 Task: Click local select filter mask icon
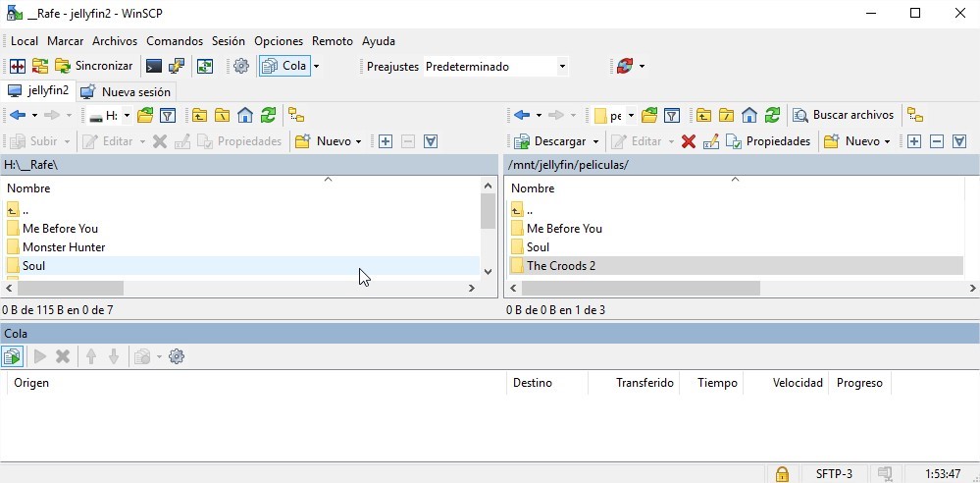click(431, 141)
